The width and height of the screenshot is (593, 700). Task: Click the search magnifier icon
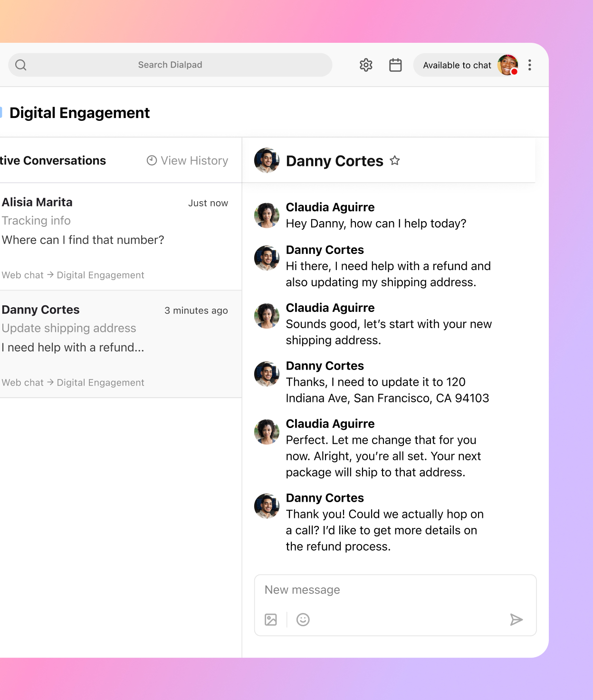[21, 65]
